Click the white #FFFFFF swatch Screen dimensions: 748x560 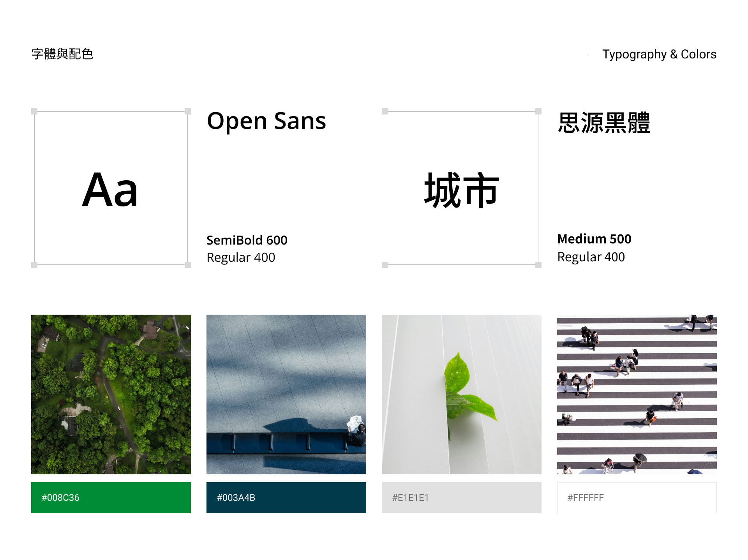(x=637, y=497)
